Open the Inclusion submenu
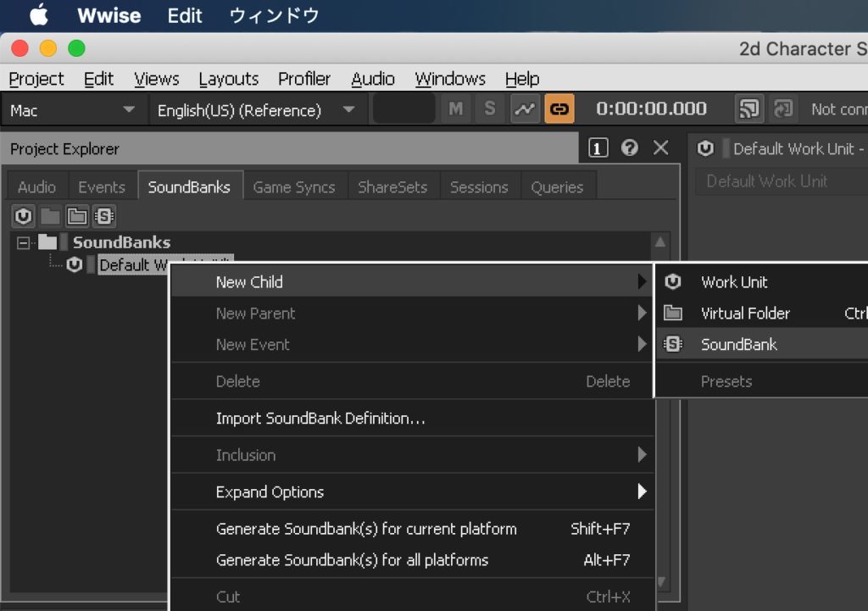The height and width of the screenshot is (611, 868). point(413,455)
